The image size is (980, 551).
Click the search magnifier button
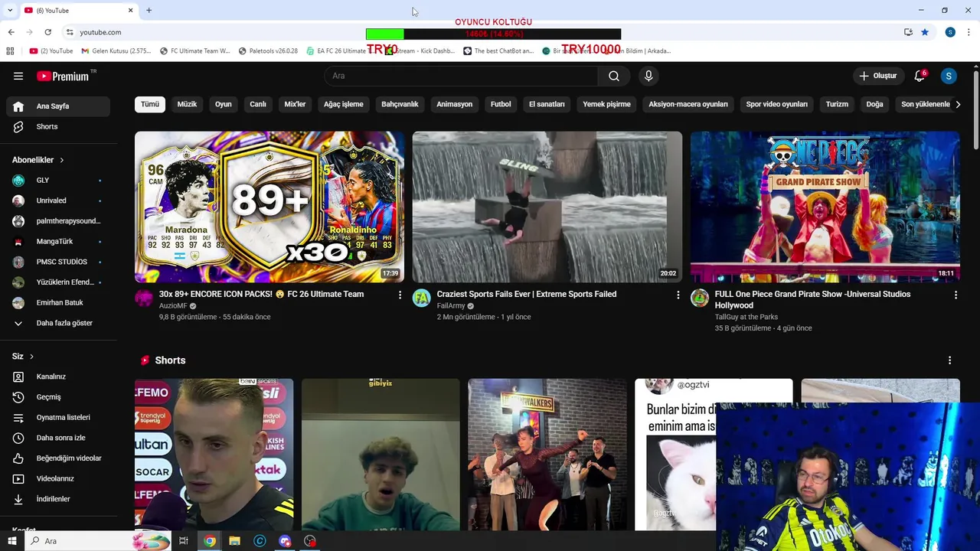[614, 76]
